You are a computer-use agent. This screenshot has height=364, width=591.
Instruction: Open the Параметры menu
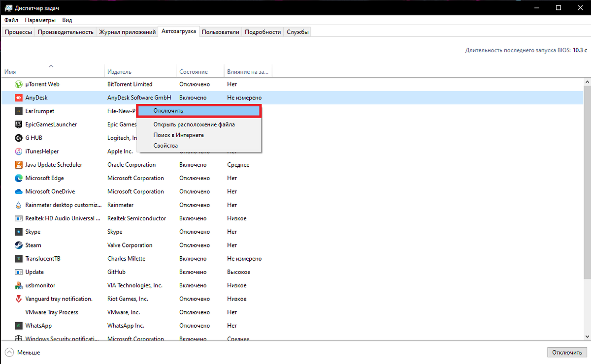tap(40, 20)
